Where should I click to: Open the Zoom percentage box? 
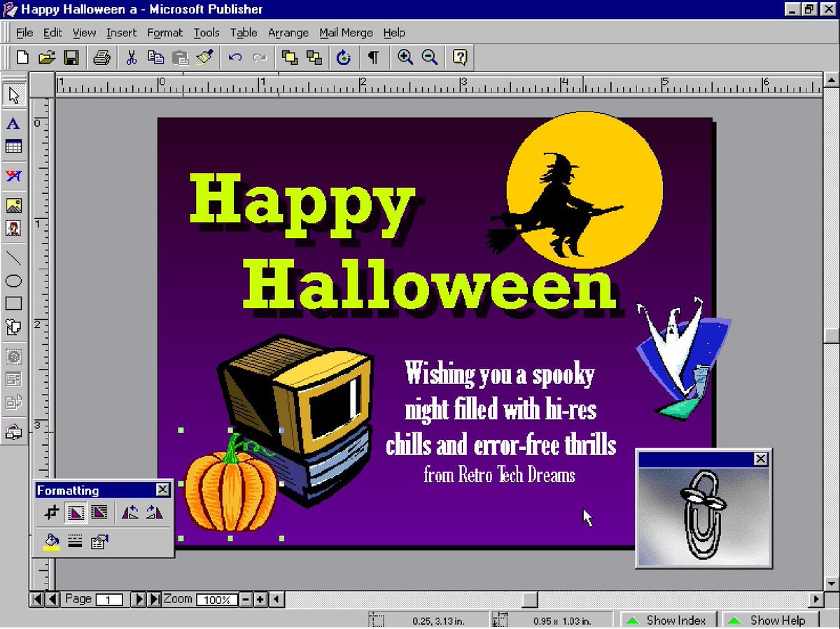[x=216, y=600]
